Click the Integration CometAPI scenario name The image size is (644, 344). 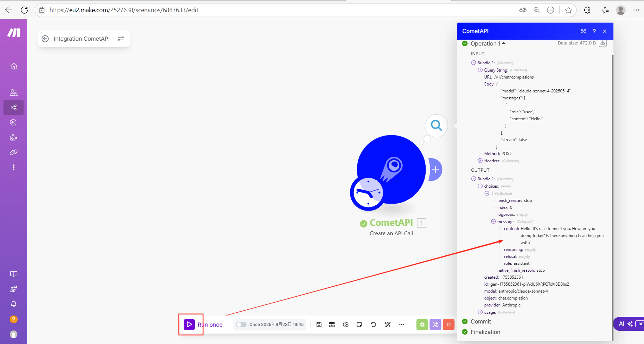[82, 39]
